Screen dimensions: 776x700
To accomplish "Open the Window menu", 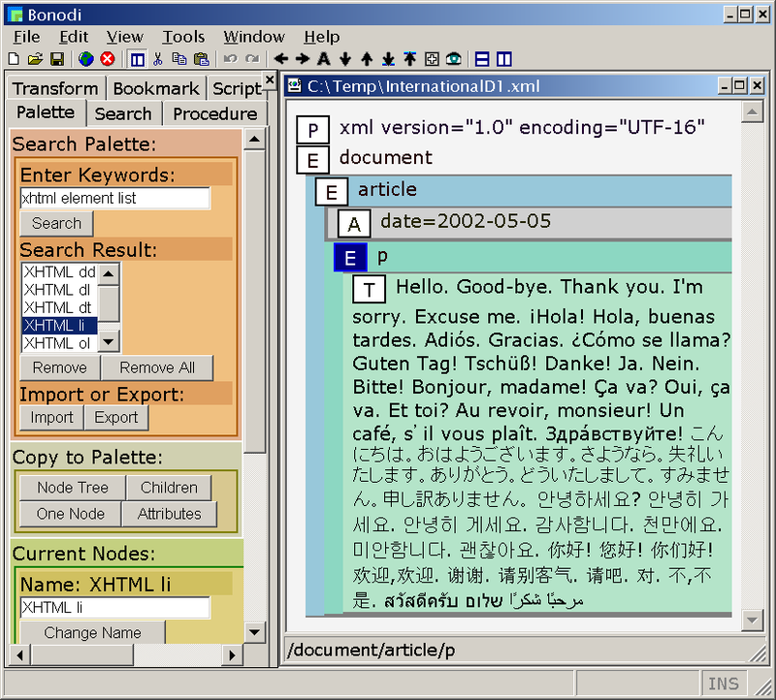I will 254,37.
